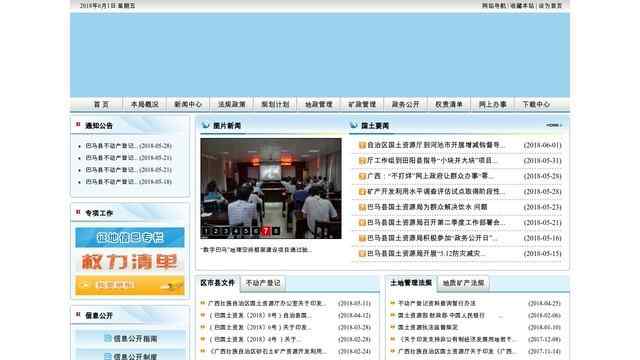Open the 权力清单 banner

(x=130, y=262)
